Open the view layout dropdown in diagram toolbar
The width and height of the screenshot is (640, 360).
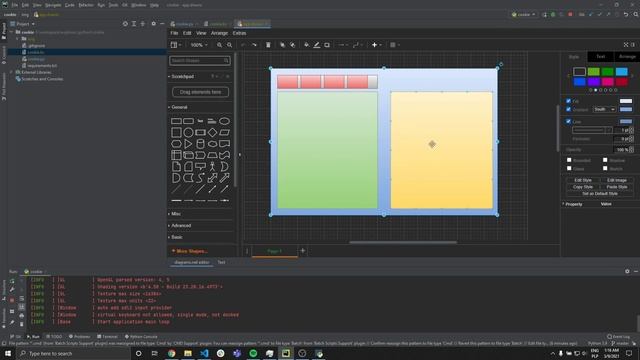(x=176, y=45)
